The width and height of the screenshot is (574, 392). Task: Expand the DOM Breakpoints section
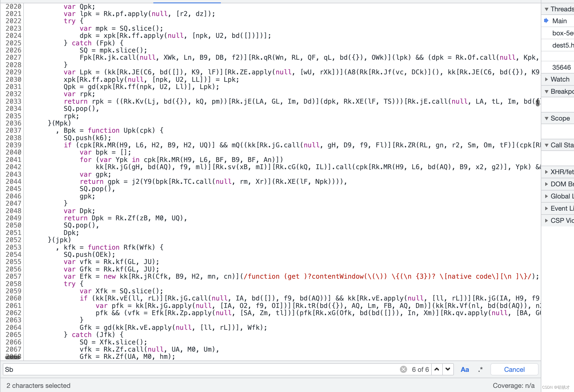point(557,184)
